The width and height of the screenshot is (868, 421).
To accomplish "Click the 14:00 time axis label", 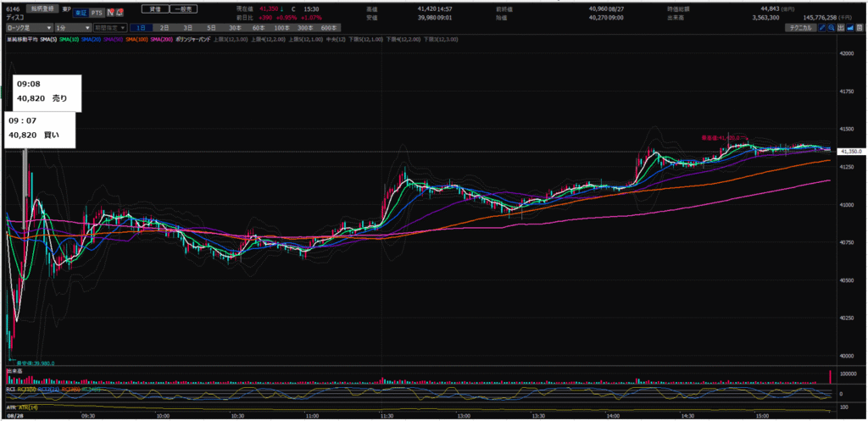I will point(612,416).
